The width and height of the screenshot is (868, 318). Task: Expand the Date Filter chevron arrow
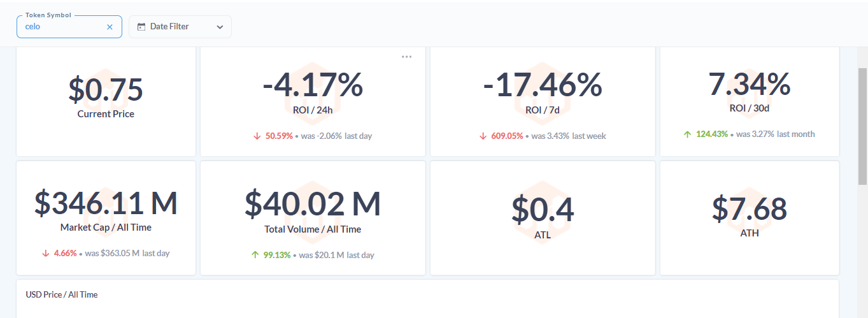click(x=220, y=27)
